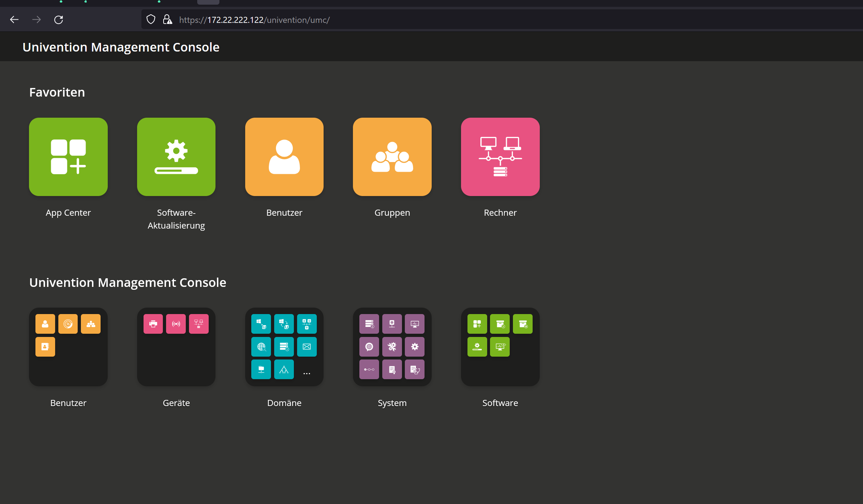Screen dimensions: 863x504
Task: Click the Univention Management Console header title
Action: coord(121,47)
